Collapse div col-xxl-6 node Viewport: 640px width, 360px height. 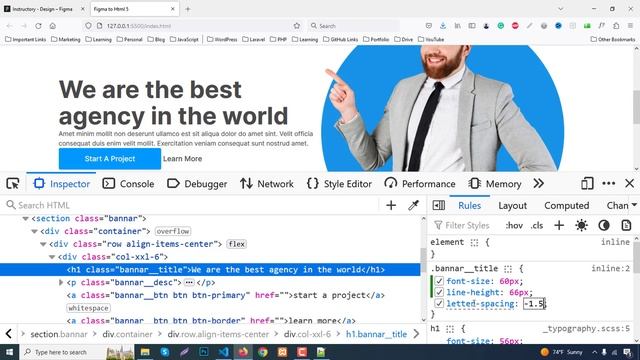click(52, 257)
